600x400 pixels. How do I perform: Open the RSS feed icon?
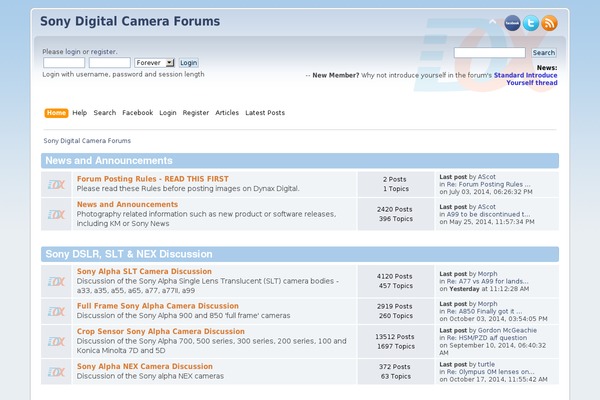pyautogui.click(x=549, y=23)
